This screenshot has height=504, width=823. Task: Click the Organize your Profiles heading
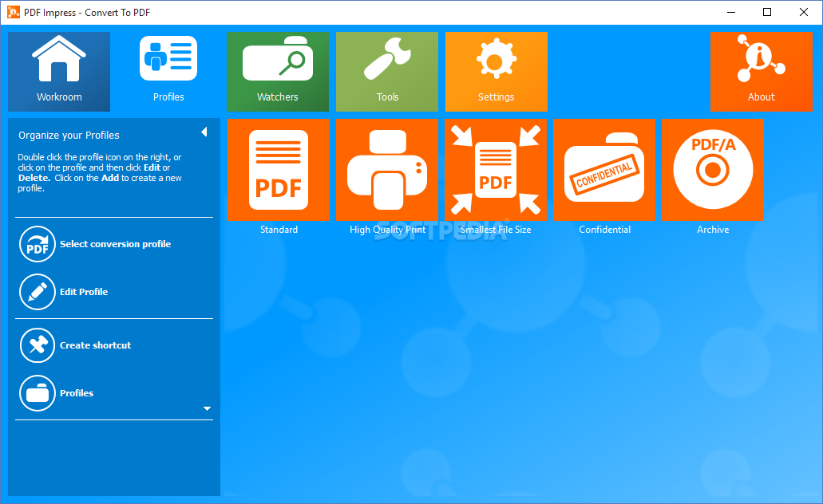click(x=69, y=136)
